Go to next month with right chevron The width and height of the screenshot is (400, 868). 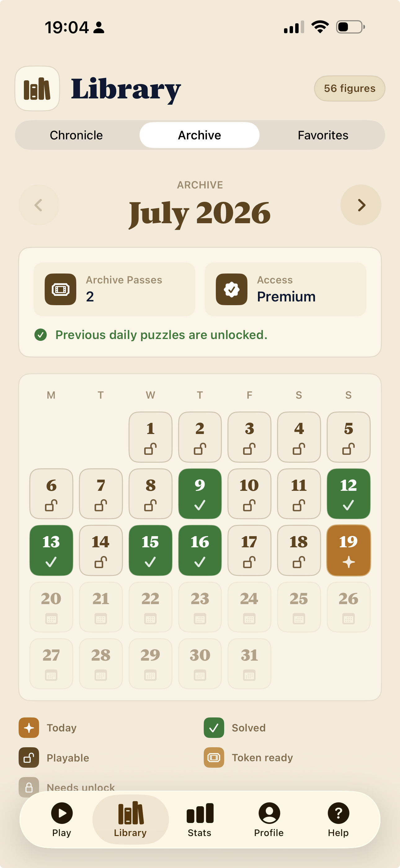point(361,205)
